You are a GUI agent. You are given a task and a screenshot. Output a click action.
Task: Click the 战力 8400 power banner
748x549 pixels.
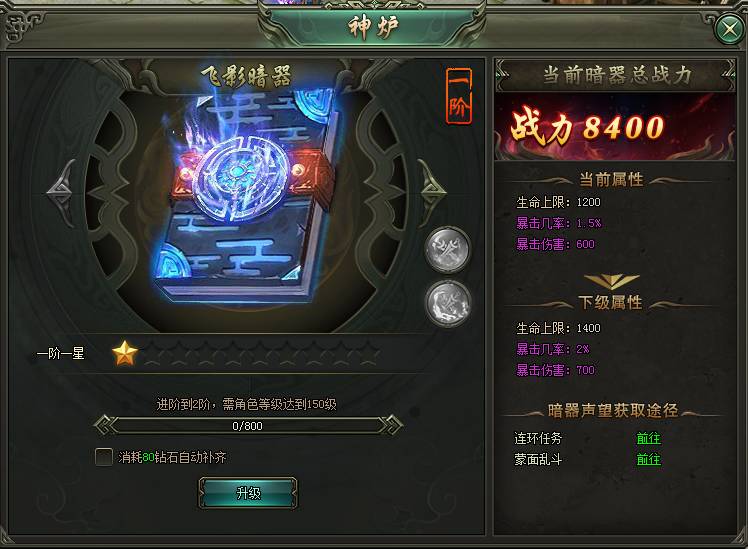click(x=615, y=126)
